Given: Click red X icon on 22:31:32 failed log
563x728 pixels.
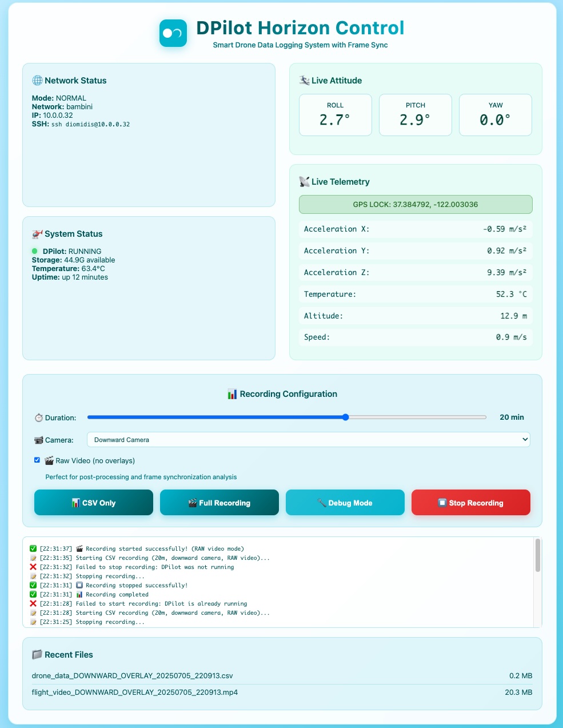Looking at the screenshot, I should point(33,567).
